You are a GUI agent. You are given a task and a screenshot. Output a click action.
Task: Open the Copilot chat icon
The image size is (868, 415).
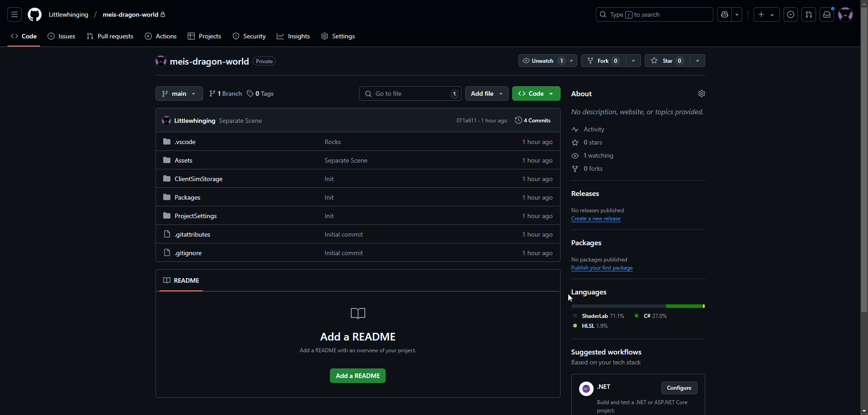[725, 14]
